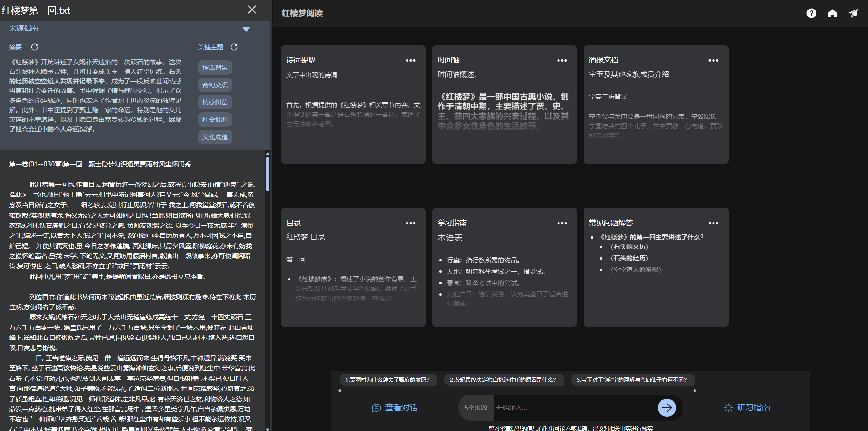Click the 红楼梦阅读 notebook title
868x431 pixels.
click(302, 13)
